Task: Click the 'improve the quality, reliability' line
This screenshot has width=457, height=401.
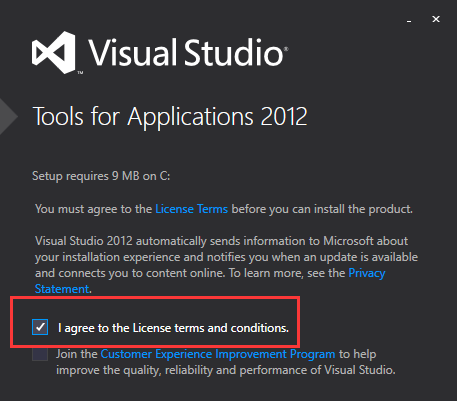Action: pyautogui.click(x=226, y=370)
